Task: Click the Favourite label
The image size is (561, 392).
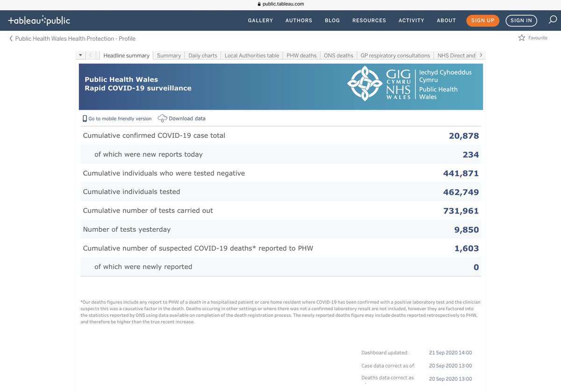Action: click(538, 38)
